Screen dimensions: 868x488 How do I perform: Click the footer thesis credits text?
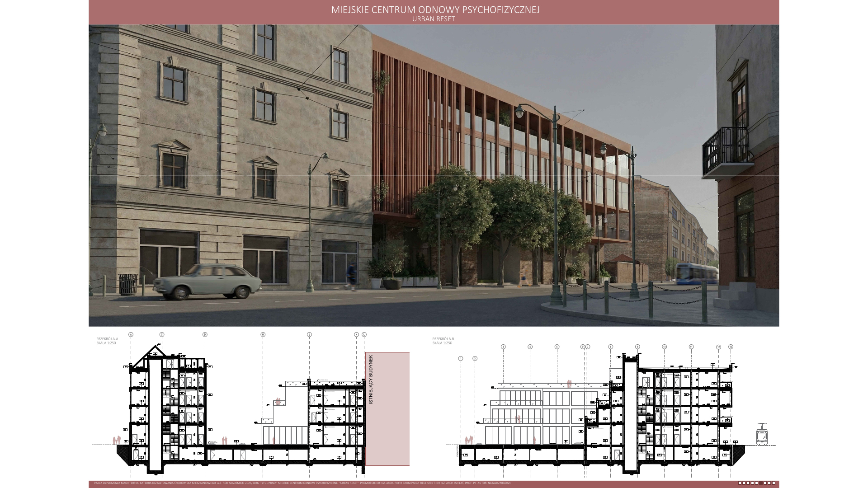302,483
